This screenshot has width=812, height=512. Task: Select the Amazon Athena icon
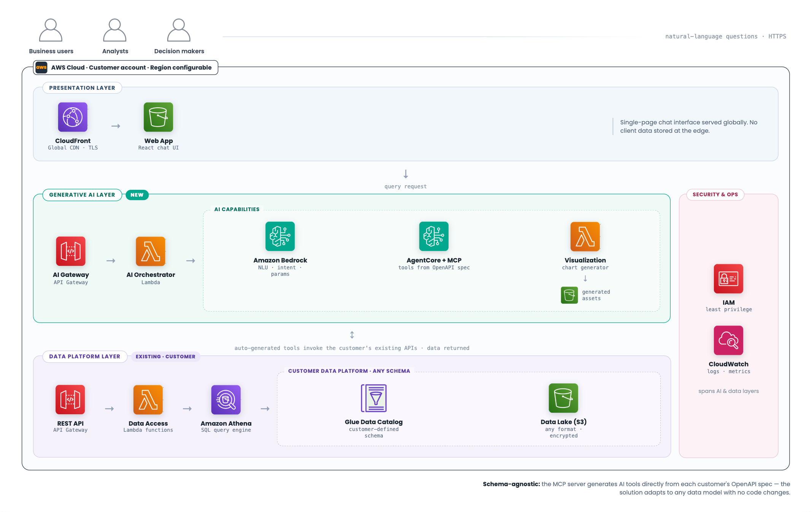(x=226, y=399)
